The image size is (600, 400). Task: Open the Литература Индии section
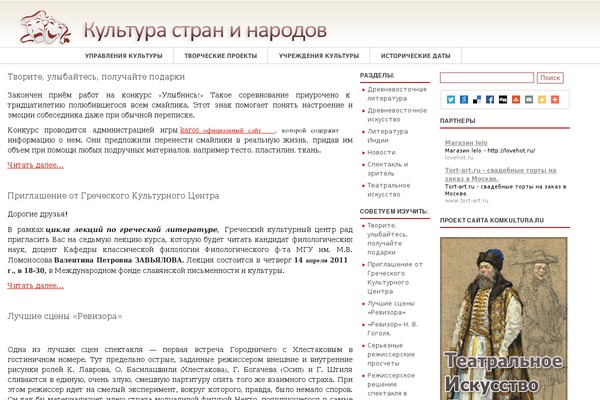coord(388,136)
